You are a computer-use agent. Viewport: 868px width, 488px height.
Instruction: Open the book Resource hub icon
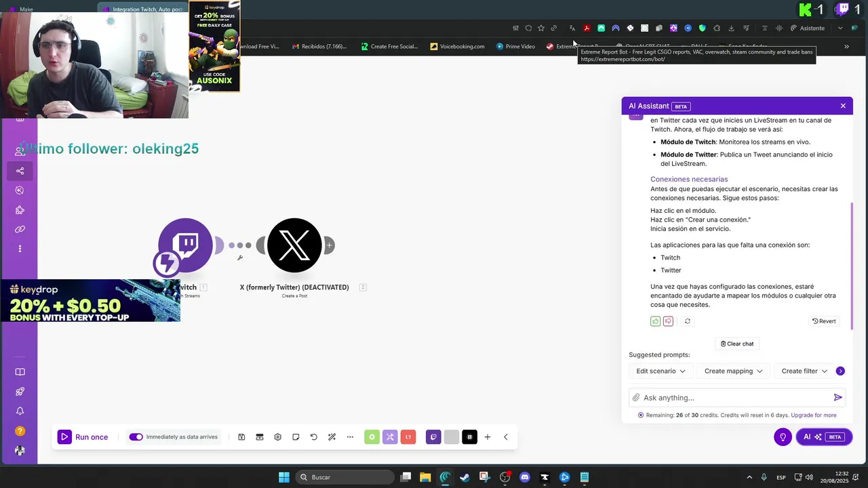[20, 372]
